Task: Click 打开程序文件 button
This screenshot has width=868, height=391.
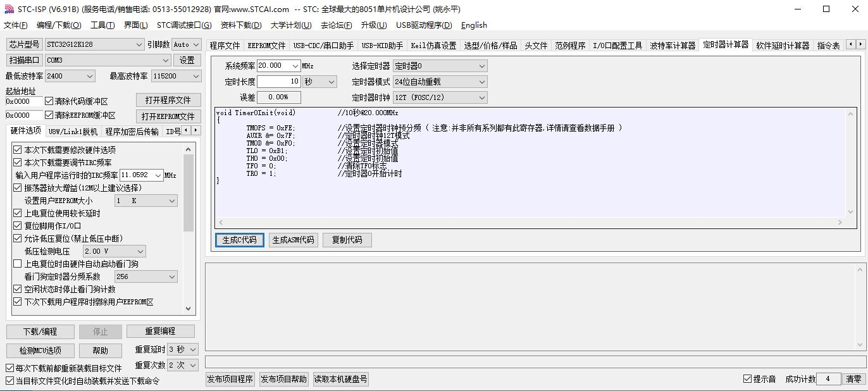Action: pyautogui.click(x=168, y=100)
